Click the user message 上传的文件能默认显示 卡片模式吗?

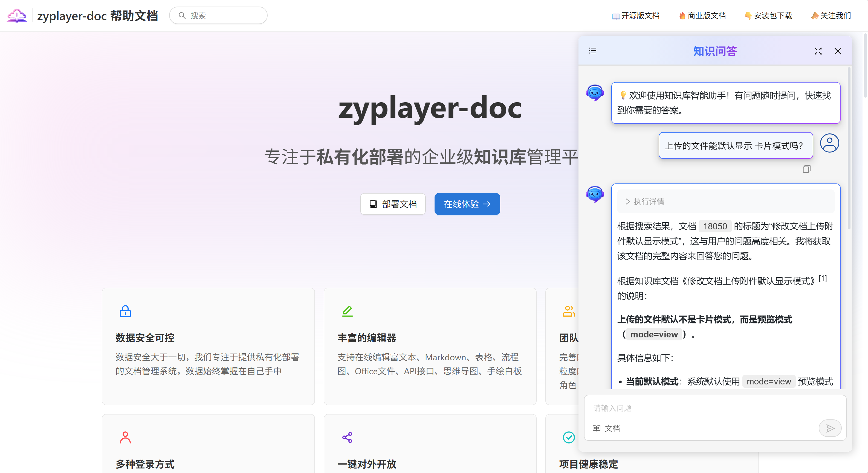click(736, 145)
